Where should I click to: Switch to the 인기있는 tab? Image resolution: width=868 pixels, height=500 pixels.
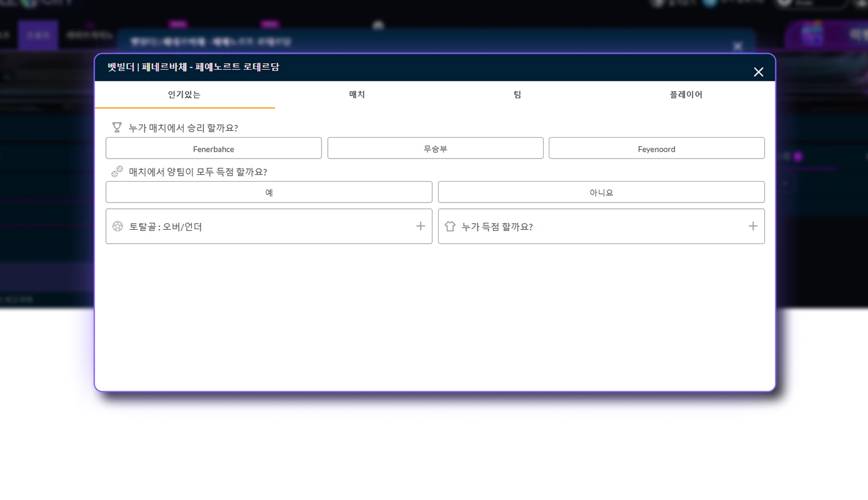coord(184,94)
